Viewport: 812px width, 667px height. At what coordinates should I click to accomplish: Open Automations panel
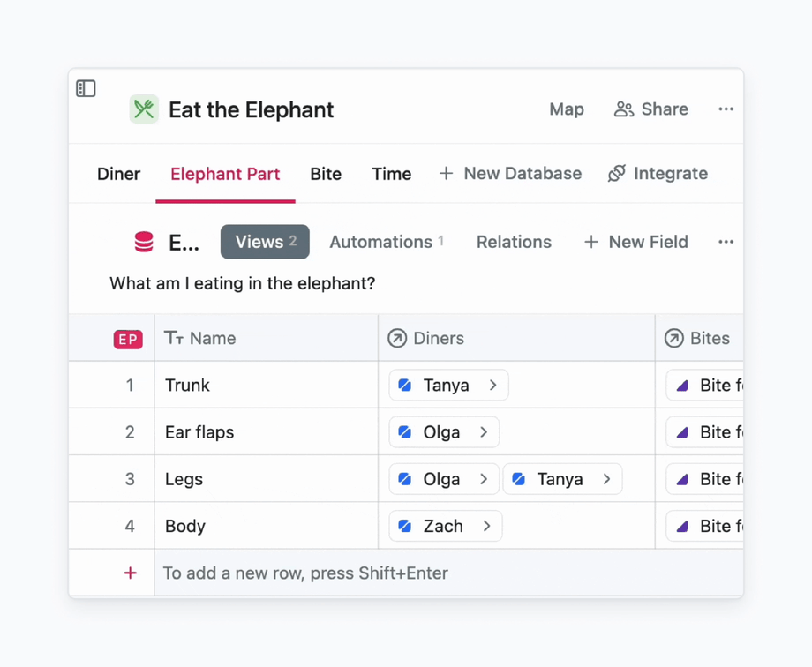pos(386,242)
